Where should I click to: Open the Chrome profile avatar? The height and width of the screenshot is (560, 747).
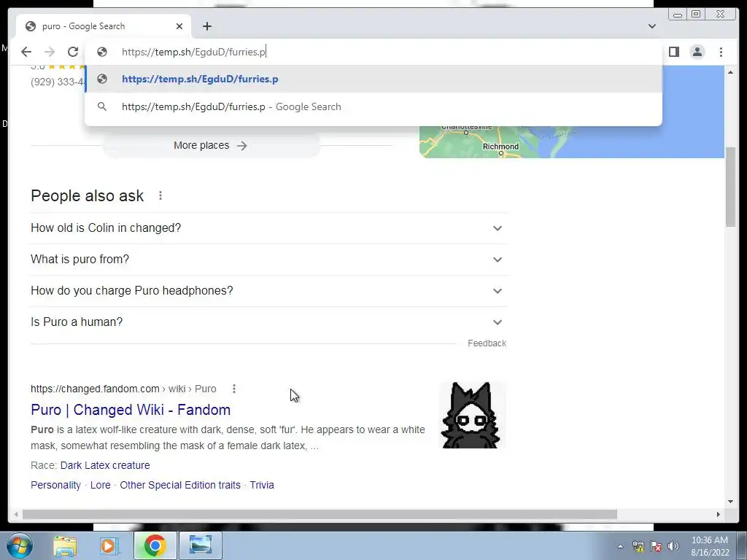(697, 52)
